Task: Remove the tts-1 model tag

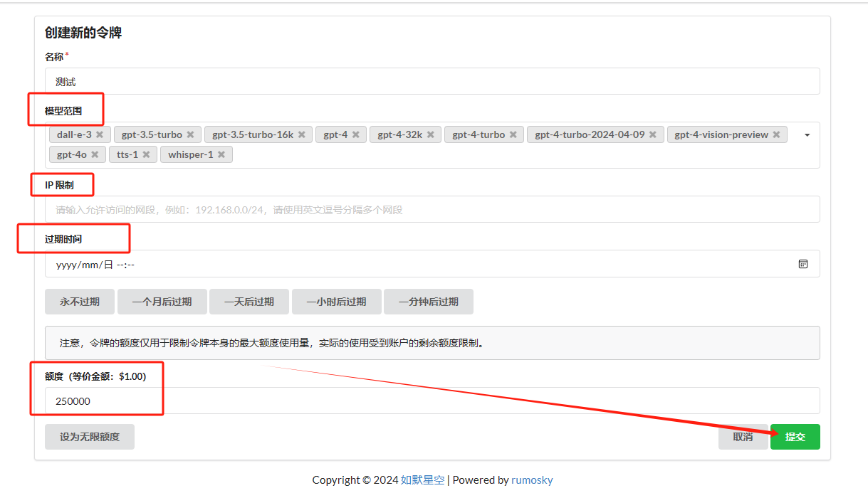Action: point(146,154)
